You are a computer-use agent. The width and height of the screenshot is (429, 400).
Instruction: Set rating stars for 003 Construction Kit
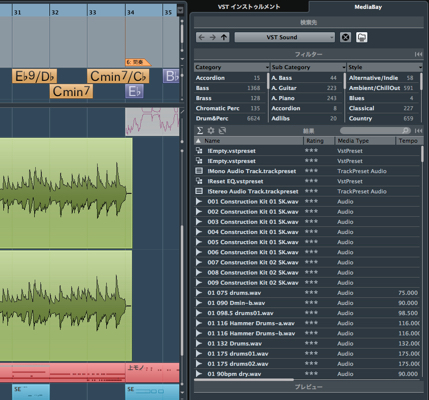[311, 222]
